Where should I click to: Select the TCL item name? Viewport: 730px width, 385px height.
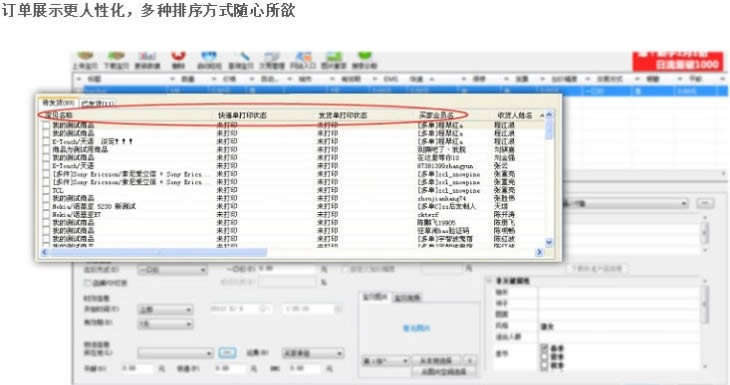[x=58, y=190]
